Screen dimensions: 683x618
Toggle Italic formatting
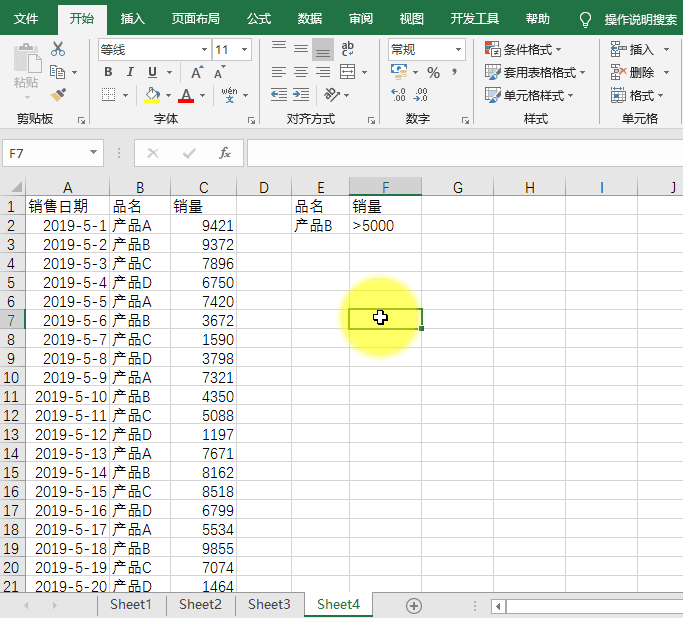coord(130,72)
